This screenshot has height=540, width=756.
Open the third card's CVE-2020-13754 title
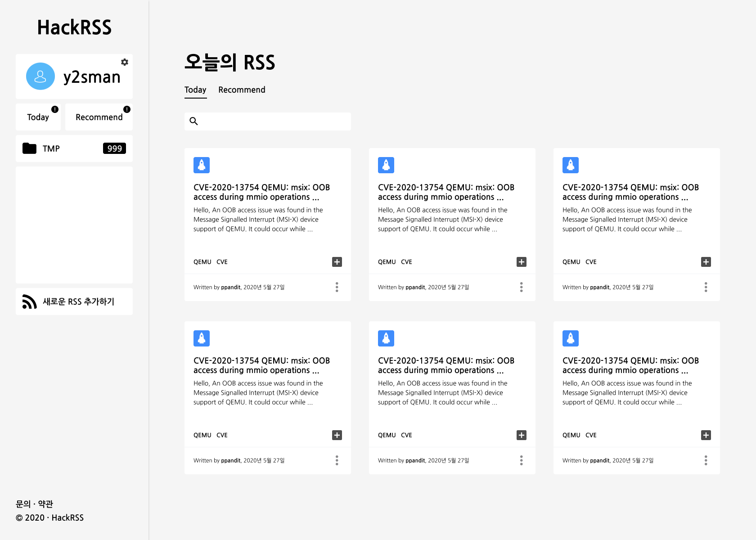[x=631, y=192]
